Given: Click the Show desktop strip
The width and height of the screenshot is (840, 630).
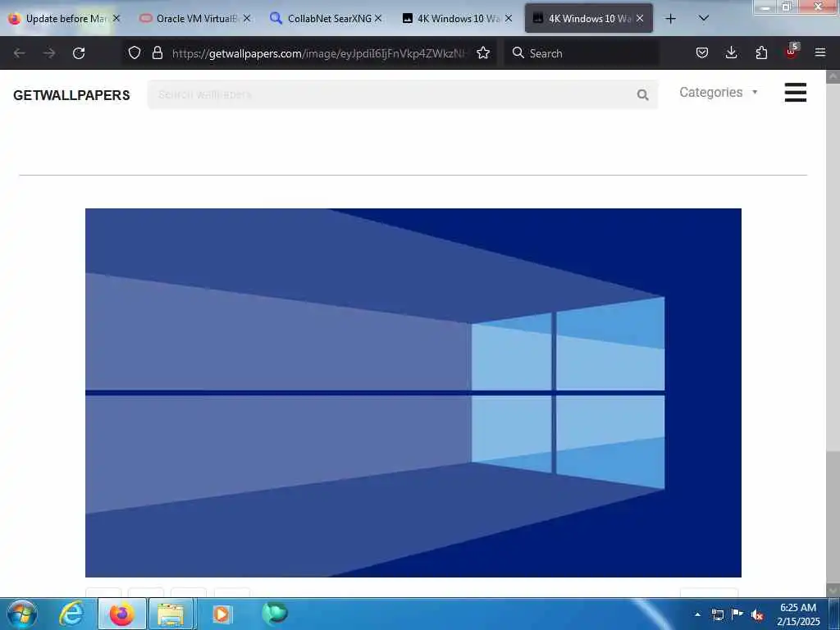Looking at the screenshot, I should tap(834, 614).
